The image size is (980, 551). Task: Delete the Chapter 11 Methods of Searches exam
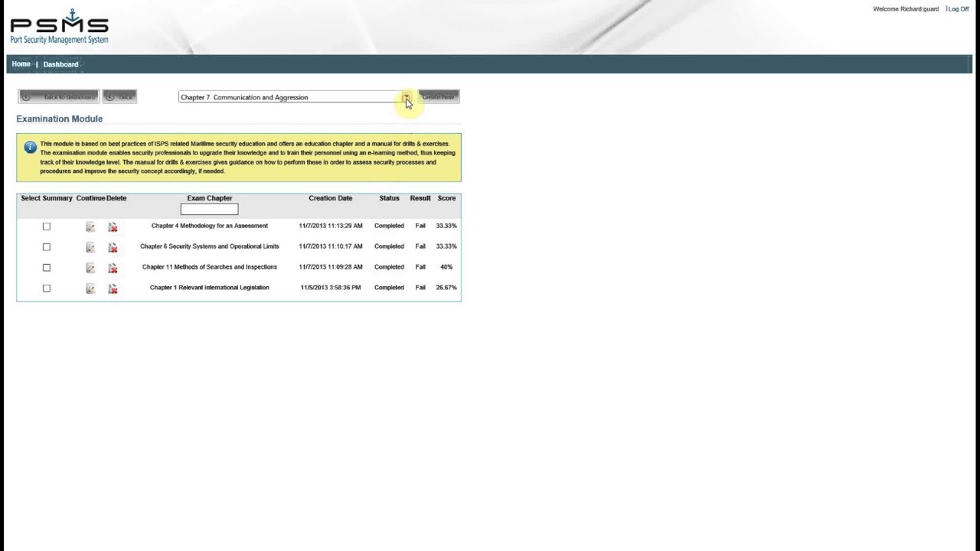click(x=113, y=268)
